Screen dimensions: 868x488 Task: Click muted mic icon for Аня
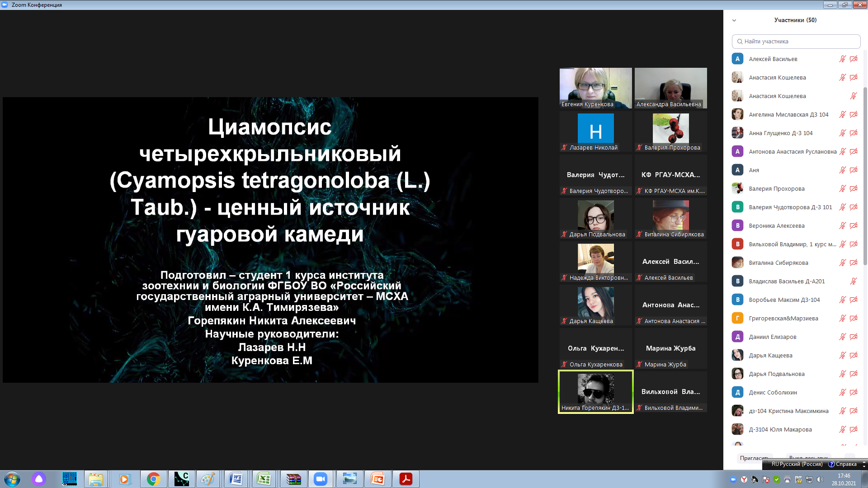point(842,170)
